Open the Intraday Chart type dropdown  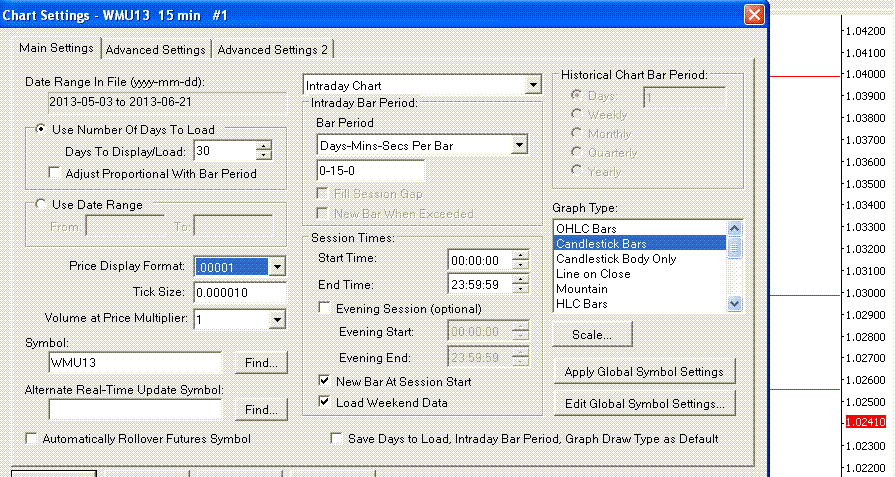pos(533,86)
